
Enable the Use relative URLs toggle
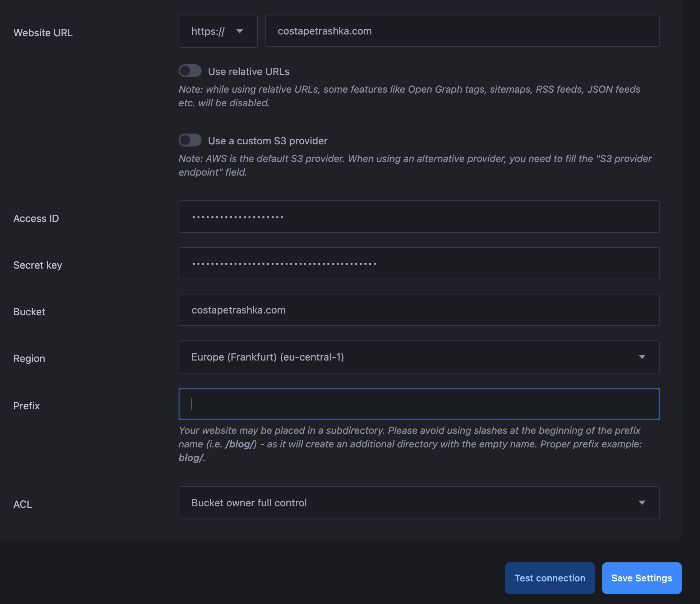click(190, 71)
